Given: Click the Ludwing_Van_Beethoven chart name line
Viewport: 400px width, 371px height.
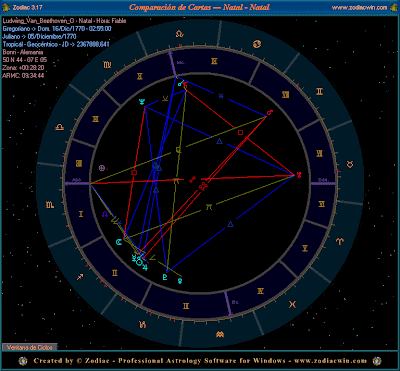Looking at the screenshot, I should pos(64,21).
